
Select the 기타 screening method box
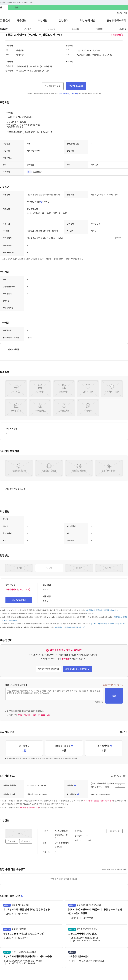109,568
